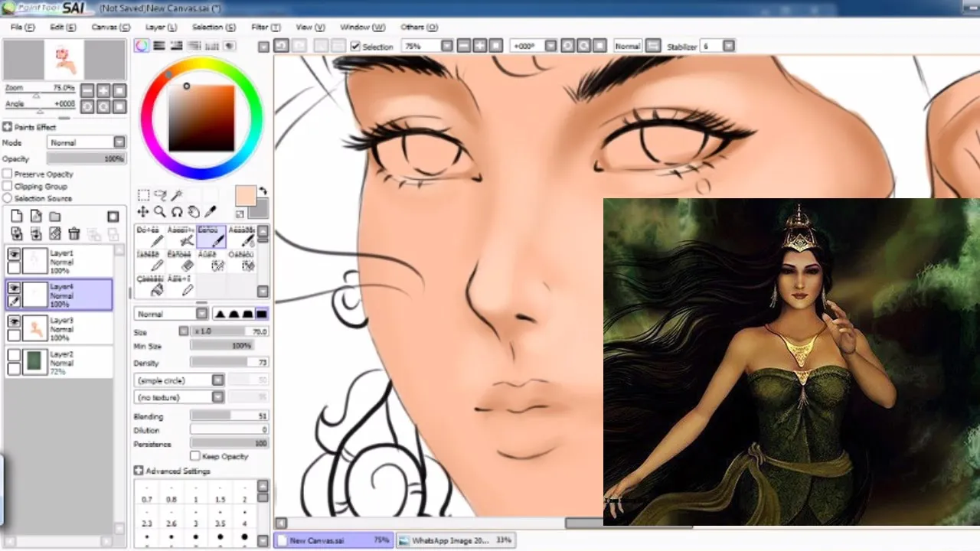The height and width of the screenshot is (551, 980).
Task: Select the pencil tool in tool tray
Action: click(x=149, y=238)
